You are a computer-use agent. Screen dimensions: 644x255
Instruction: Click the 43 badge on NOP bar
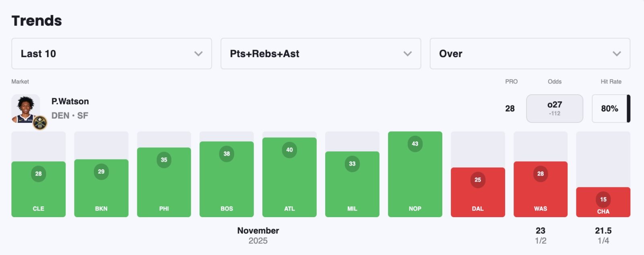tap(415, 144)
